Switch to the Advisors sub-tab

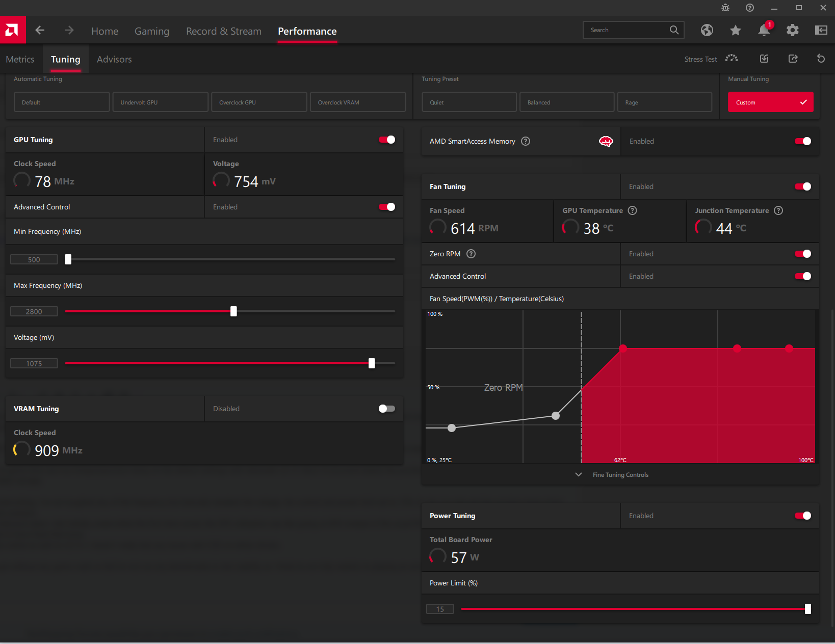(114, 59)
